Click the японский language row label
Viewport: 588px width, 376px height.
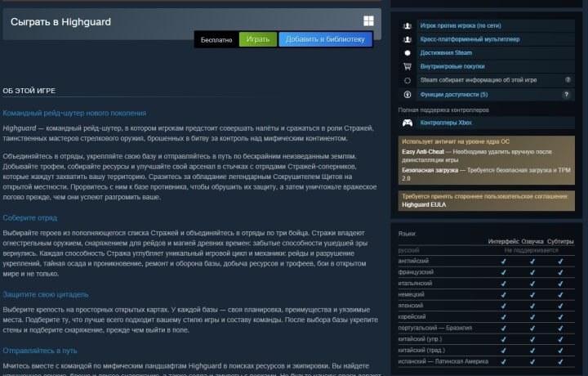click(411, 306)
